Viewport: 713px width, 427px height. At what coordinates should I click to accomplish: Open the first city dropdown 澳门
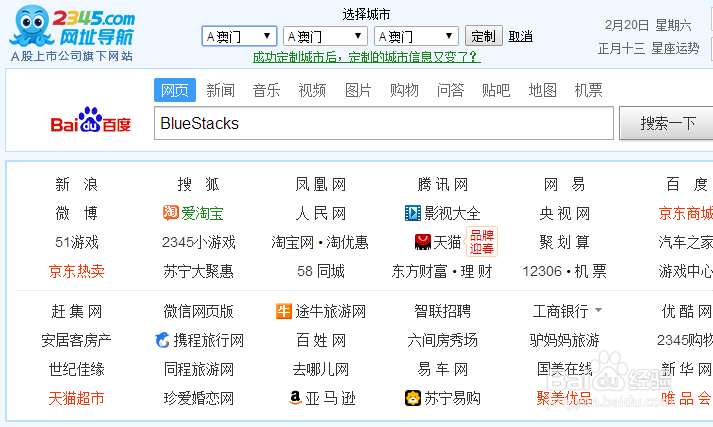tap(239, 36)
